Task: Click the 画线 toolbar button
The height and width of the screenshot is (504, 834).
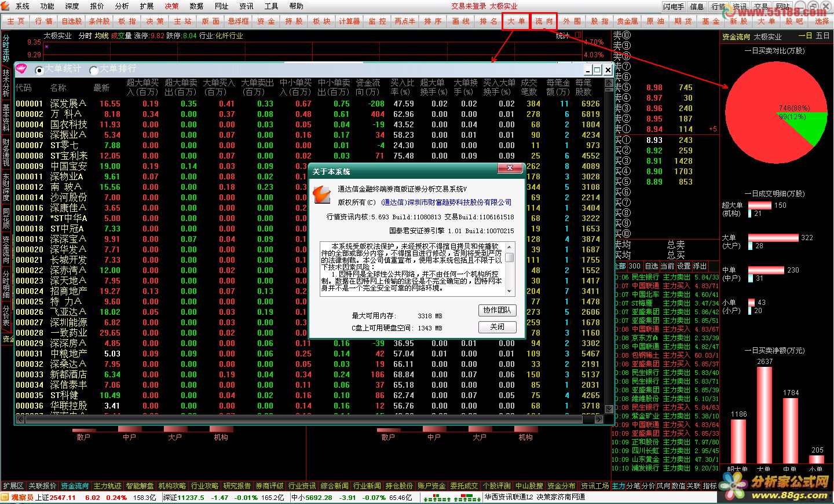Action: pyautogui.click(x=460, y=21)
